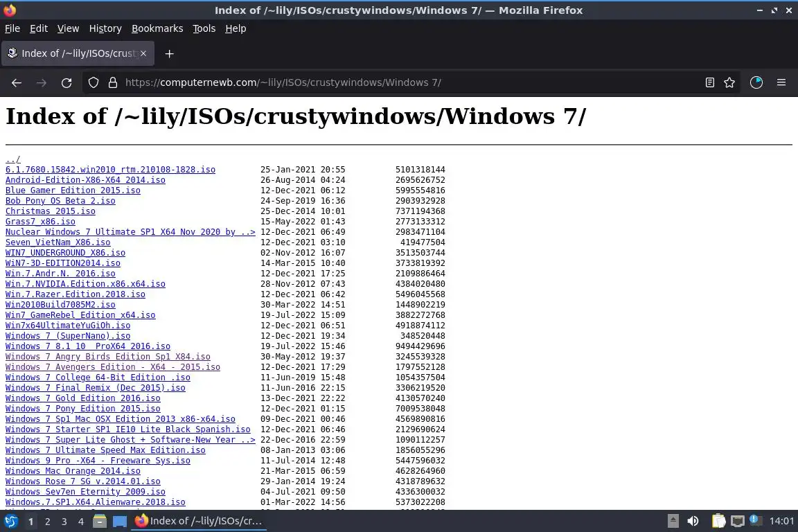The height and width of the screenshot is (532, 798).
Task: Open the removable media tray icon
Action: pos(673,521)
